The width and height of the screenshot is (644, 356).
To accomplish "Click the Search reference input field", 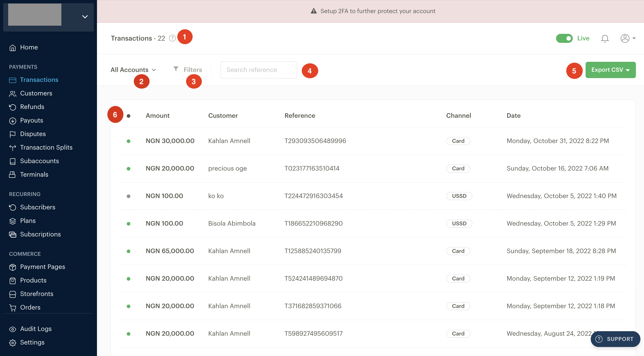I will tap(258, 70).
